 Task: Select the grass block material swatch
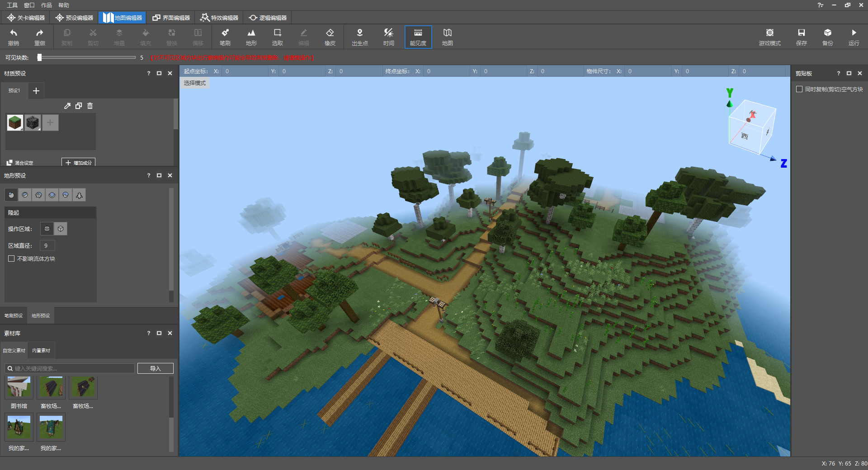coord(15,122)
